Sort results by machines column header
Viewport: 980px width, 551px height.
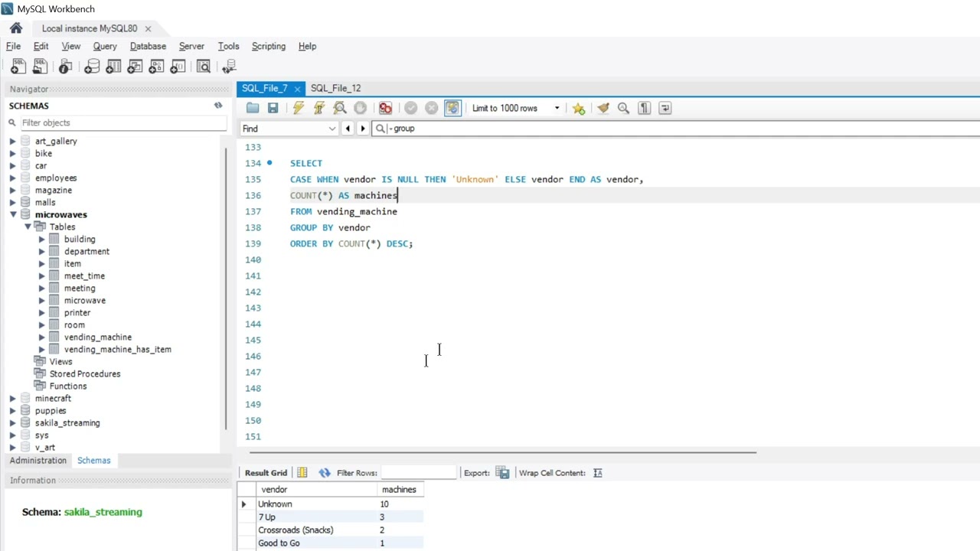click(399, 489)
